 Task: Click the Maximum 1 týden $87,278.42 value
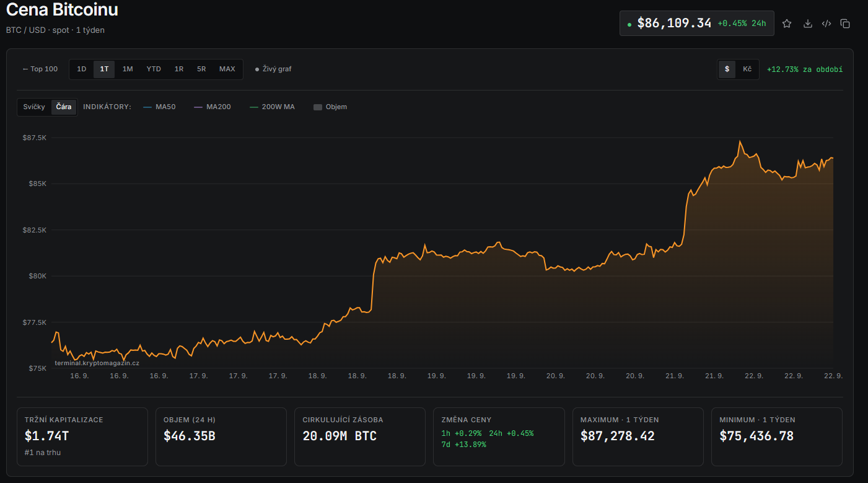[x=617, y=436]
